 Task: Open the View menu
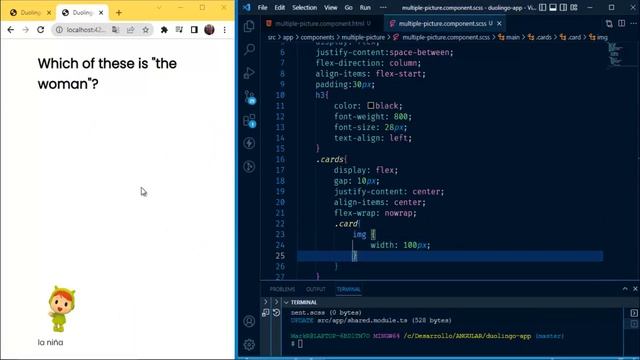(x=331, y=7)
